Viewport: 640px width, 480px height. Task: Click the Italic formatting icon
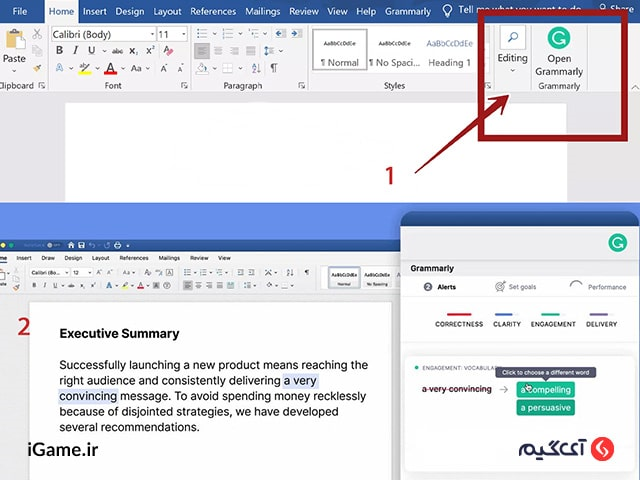pyautogui.click(x=73, y=52)
